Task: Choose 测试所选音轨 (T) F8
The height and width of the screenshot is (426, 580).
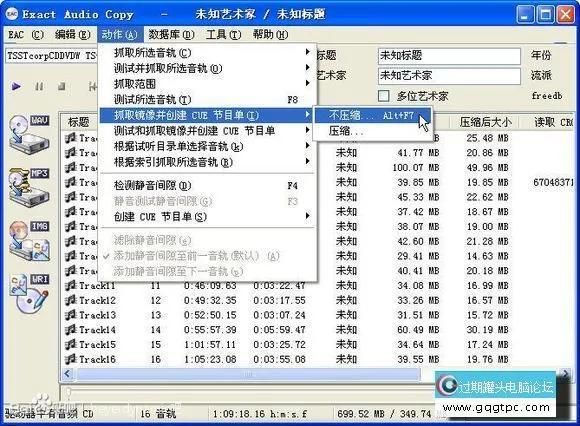Action: click(208, 99)
